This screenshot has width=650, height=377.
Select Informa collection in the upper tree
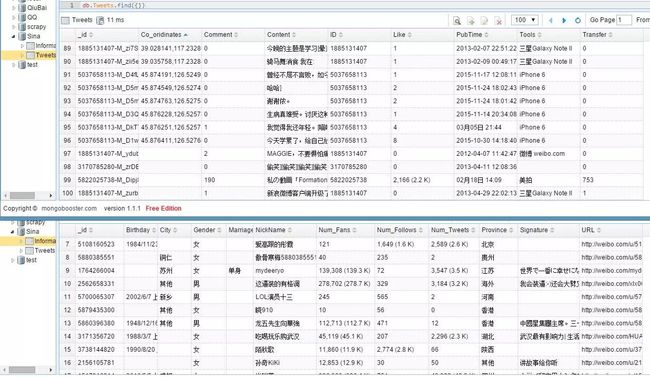[46, 46]
